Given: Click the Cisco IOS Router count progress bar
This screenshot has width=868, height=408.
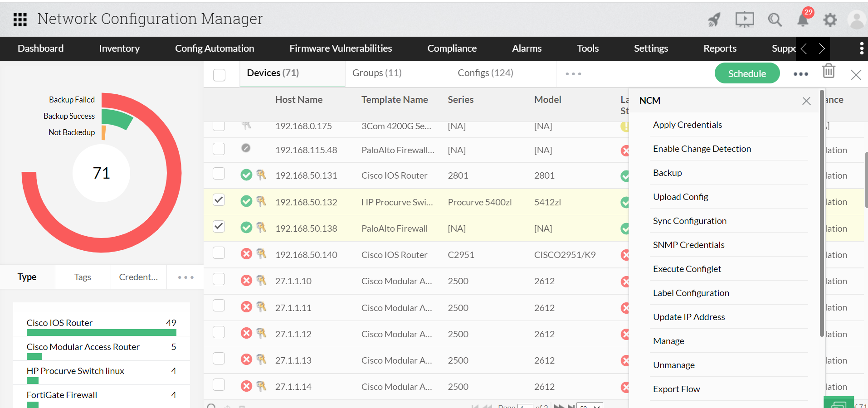Looking at the screenshot, I should (x=101, y=332).
